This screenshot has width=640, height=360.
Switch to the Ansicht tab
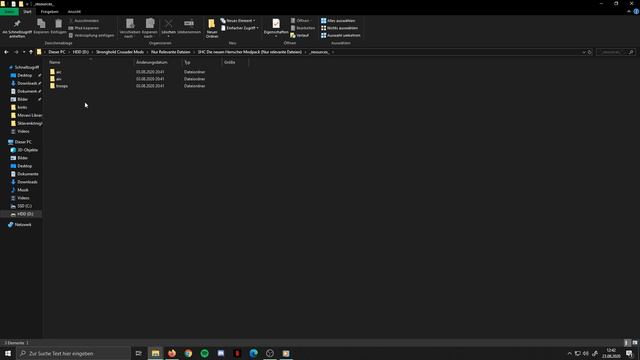pyautogui.click(x=74, y=11)
